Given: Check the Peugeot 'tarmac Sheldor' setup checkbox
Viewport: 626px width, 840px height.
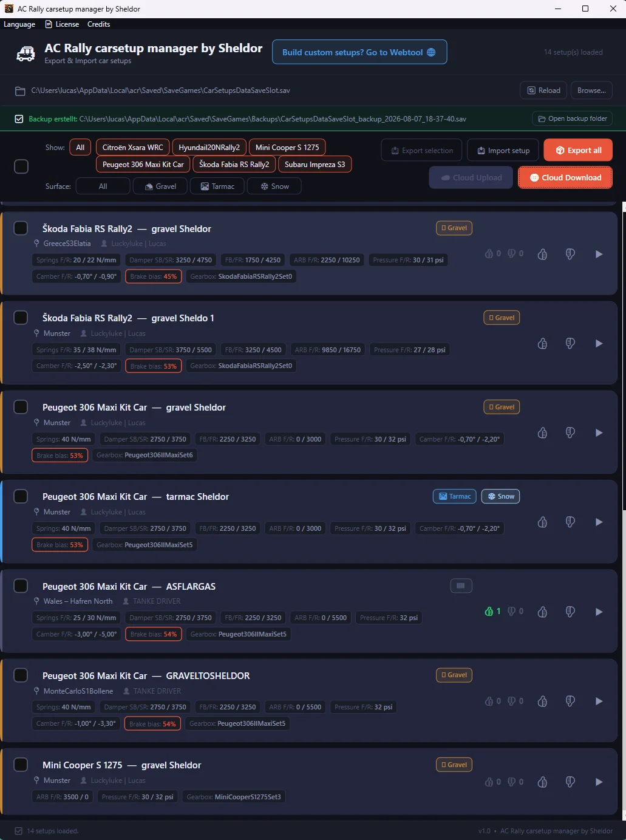Looking at the screenshot, I should click(x=21, y=496).
